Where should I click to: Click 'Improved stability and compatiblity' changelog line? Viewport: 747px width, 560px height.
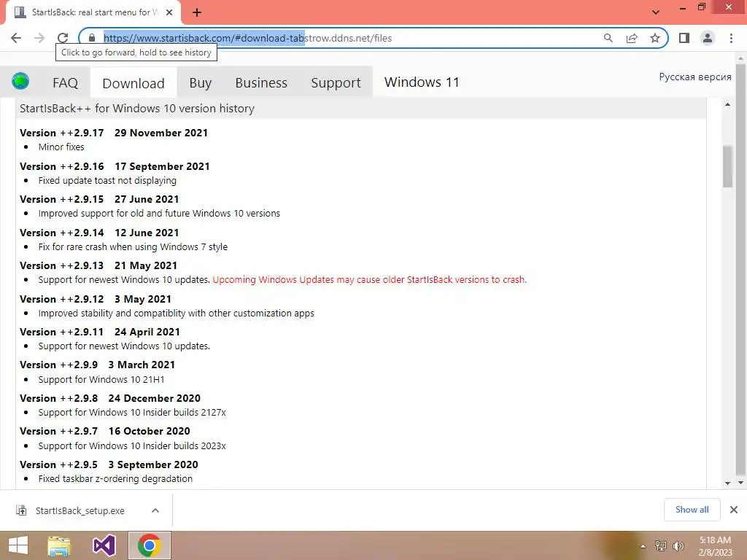(177, 314)
